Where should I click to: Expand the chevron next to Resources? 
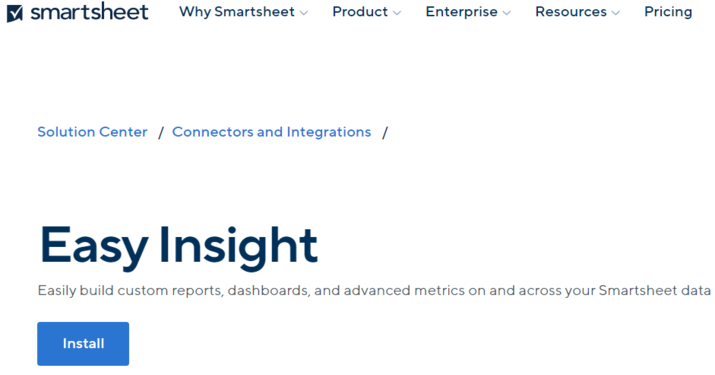(616, 13)
